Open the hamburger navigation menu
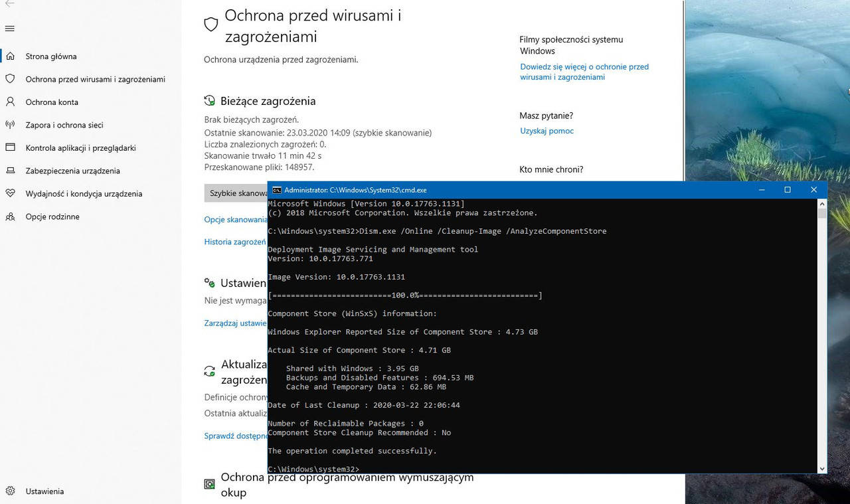Viewport: 850px width, 504px height. tap(10, 29)
